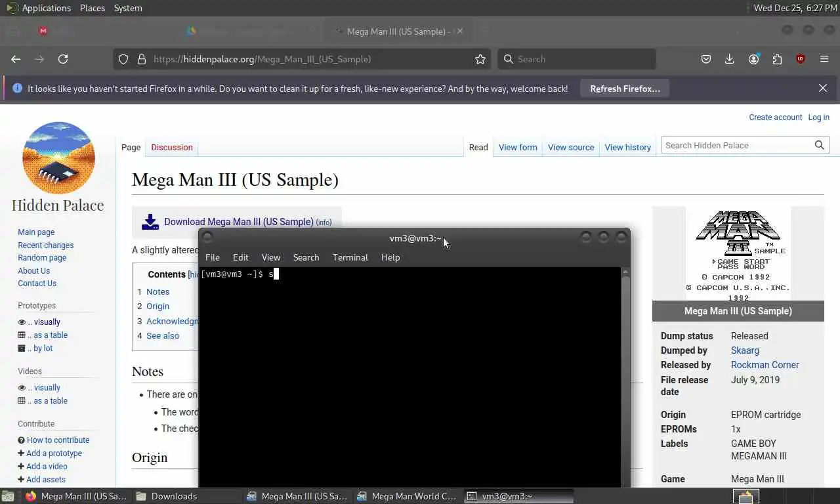This screenshot has height=504, width=840.
Task: Click the Refresh Firefox button
Action: point(625,89)
